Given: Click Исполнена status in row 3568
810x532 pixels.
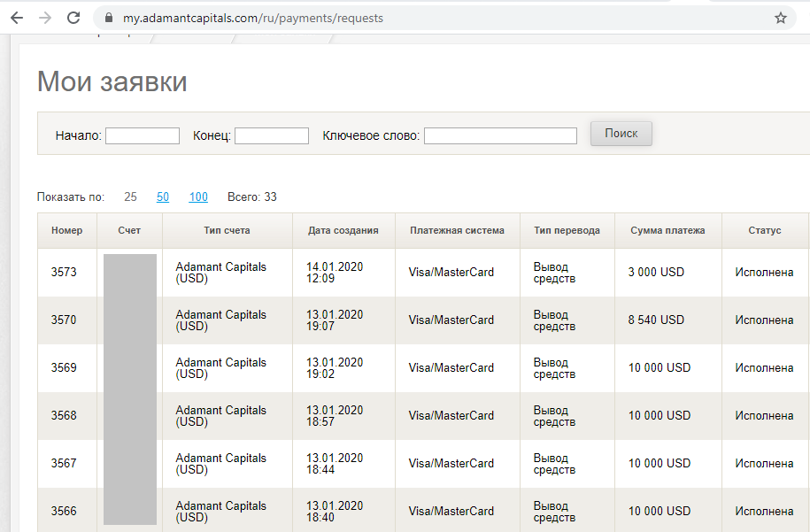Looking at the screenshot, I should click(765, 416).
